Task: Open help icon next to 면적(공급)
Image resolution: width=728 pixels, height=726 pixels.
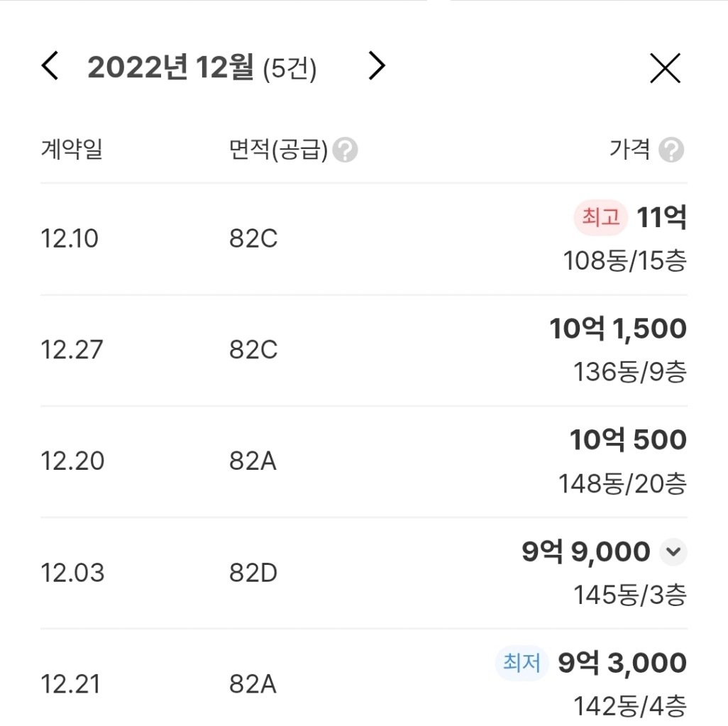Action: [x=345, y=150]
